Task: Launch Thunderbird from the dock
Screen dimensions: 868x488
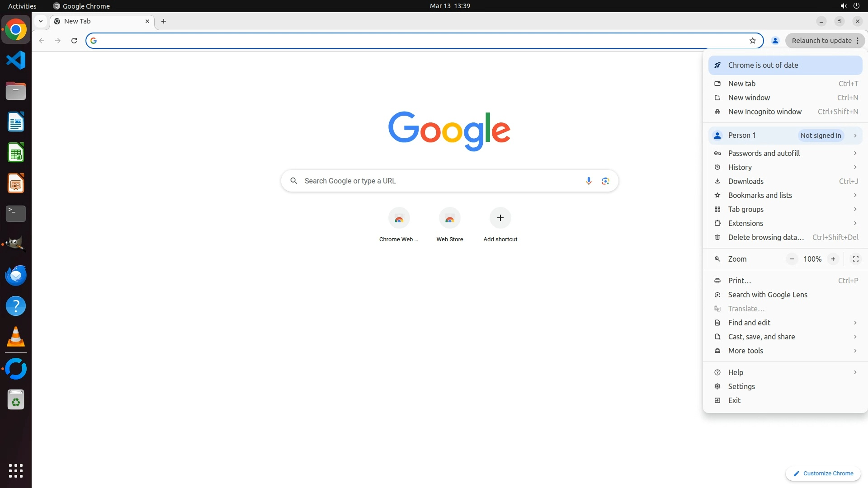Action: click(x=16, y=275)
